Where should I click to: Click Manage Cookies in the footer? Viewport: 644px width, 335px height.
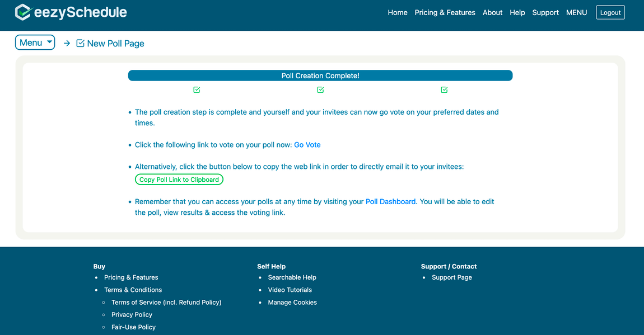pos(292,303)
